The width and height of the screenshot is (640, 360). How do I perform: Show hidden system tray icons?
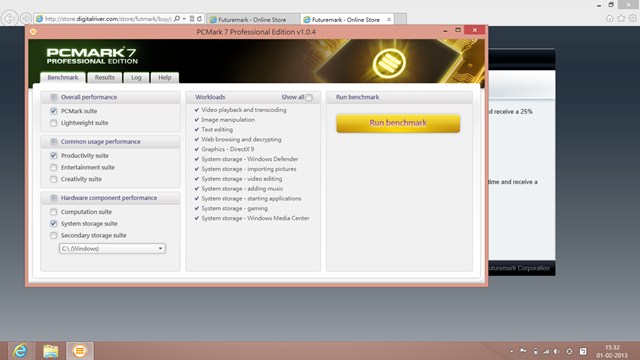(x=511, y=351)
